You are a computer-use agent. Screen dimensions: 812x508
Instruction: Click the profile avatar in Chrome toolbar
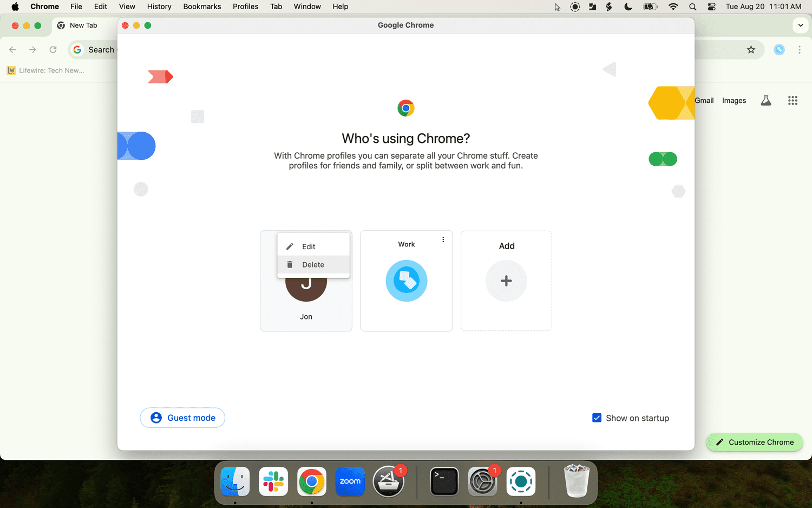click(x=779, y=50)
